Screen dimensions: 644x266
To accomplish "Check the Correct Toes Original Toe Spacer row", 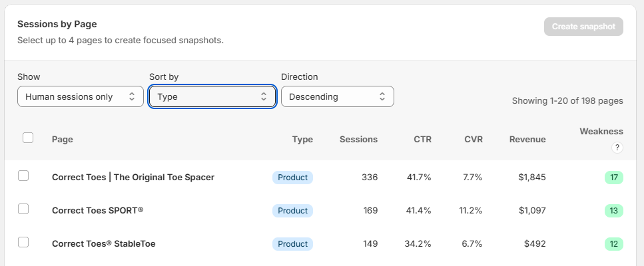I will pos(23,176).
